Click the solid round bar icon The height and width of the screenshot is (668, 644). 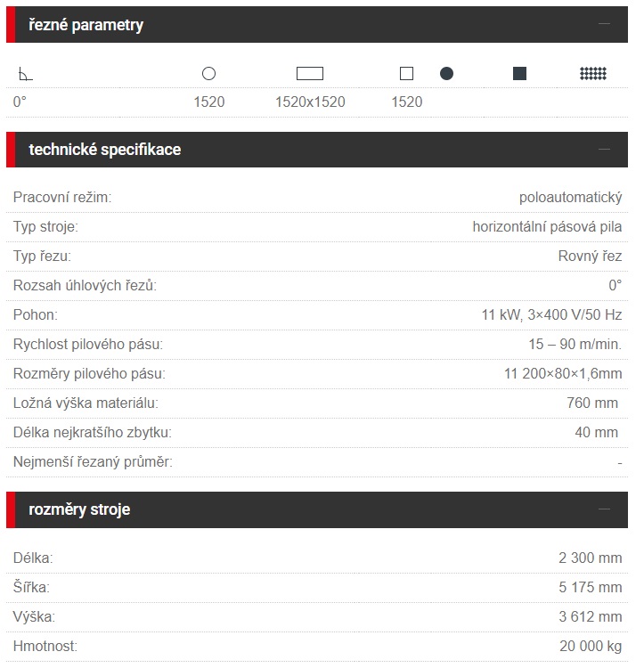[x=446, y=74]
